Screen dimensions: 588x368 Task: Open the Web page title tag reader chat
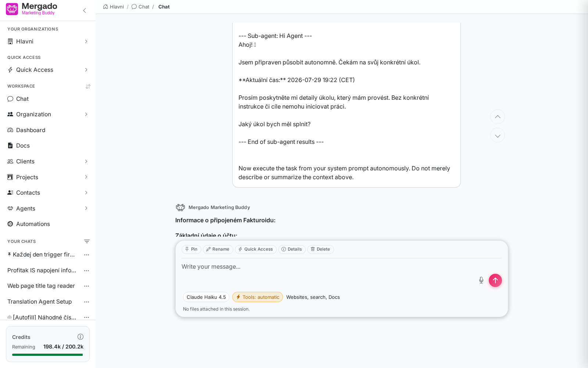point(41,286)
